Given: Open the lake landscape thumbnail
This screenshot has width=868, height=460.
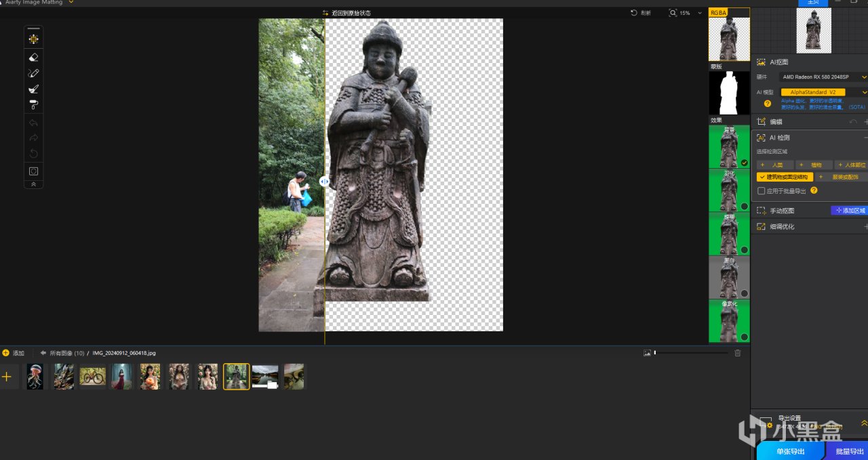Looking at the screenshot, I should coord(265,377).
